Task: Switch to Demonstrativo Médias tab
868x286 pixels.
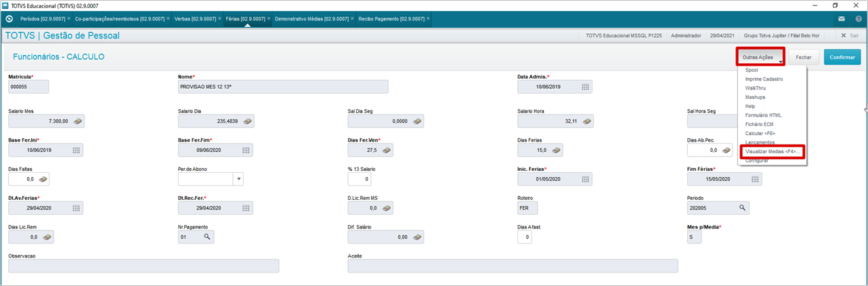Action: click(311, 19)
